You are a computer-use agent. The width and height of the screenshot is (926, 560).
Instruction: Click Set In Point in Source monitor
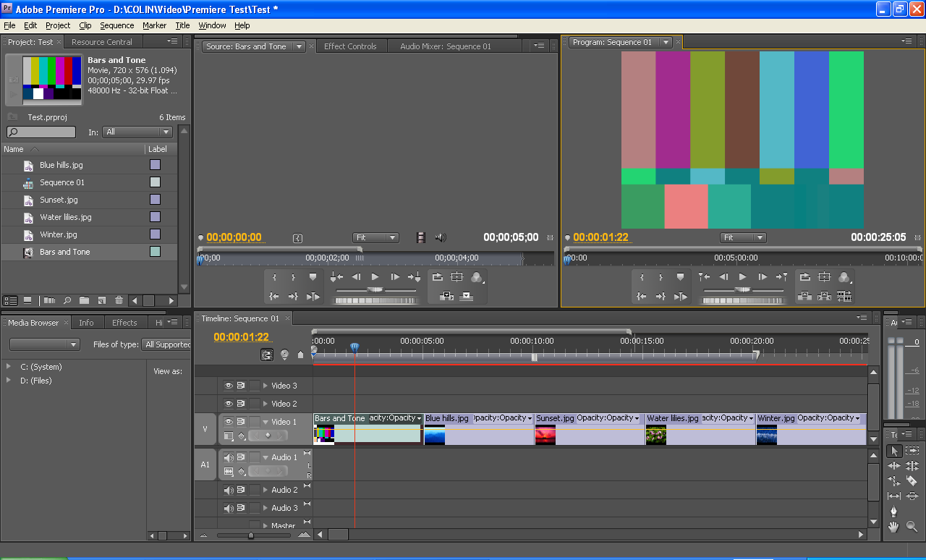[x=274, y=277]
